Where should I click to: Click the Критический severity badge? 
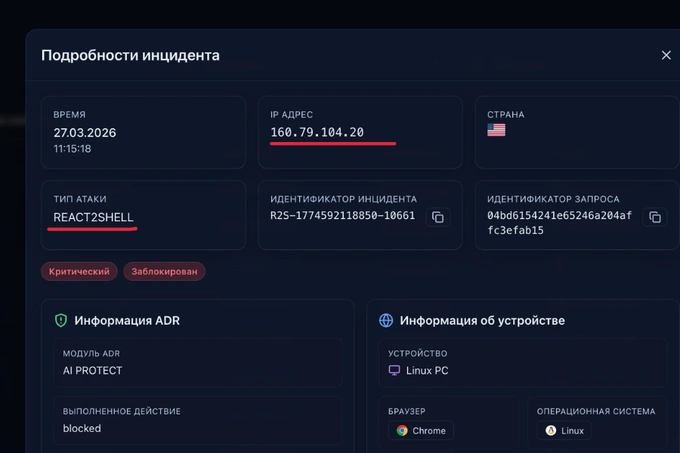tap(79, 271)
